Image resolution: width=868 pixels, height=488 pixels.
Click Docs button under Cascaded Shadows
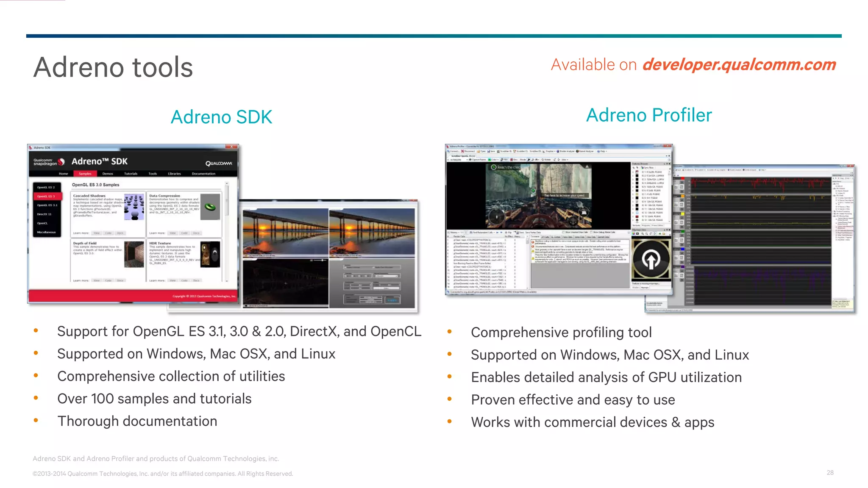[x=120, y=233]
